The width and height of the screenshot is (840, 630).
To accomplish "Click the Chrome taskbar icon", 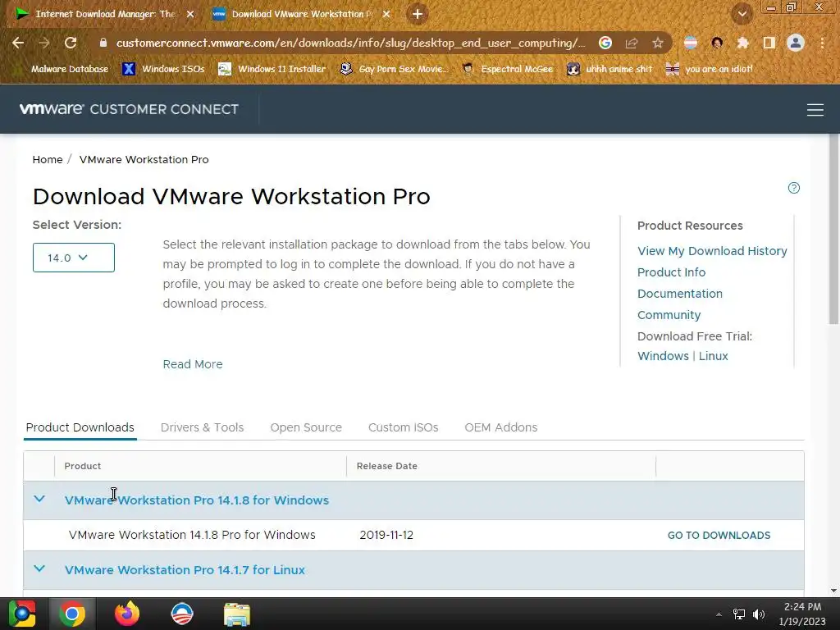I will [72, 614].
